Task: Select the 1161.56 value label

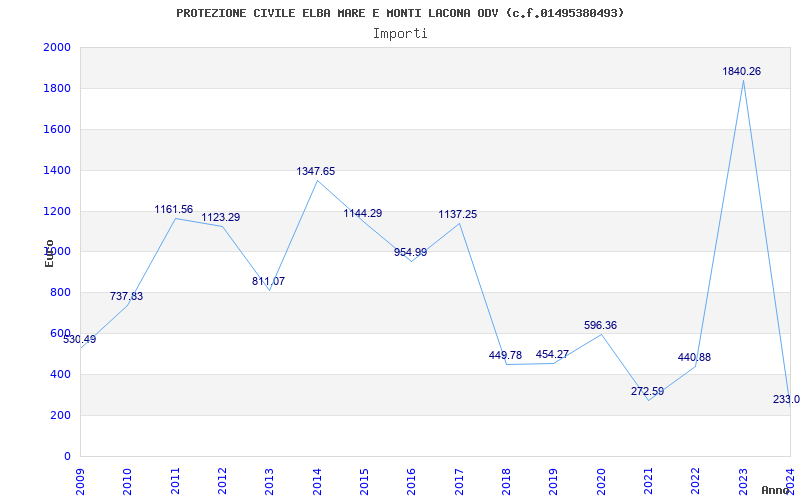Action: tap(174, 209)
